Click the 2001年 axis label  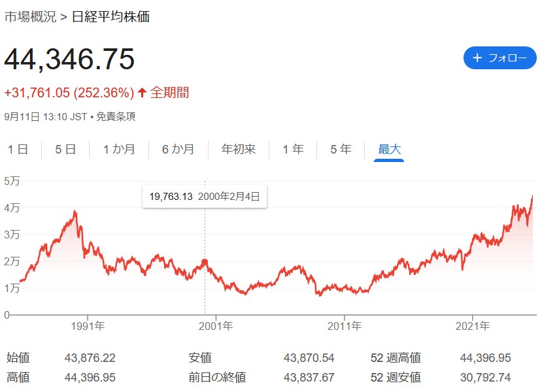(216, 326)
